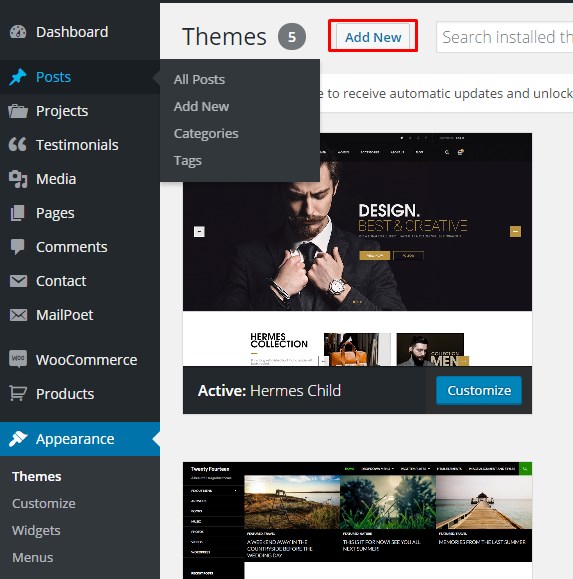The image size is (573, 579).
Task: Go to Pages in sidebar
Action: click(80, 213)
